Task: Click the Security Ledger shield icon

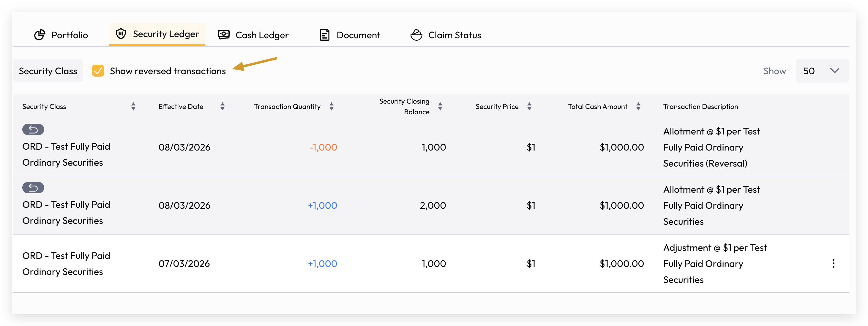Action: pos(121,34)
